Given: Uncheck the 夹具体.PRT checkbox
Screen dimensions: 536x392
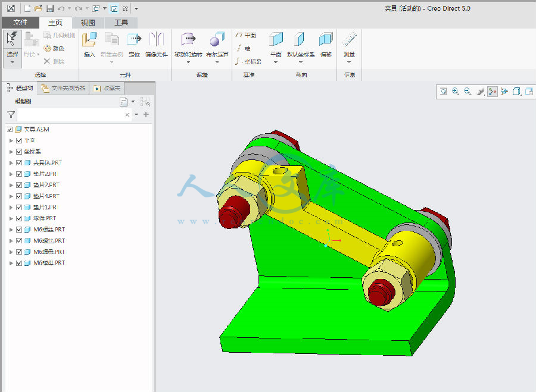Looking at the screenshot, I should click(x=19, y=163).
